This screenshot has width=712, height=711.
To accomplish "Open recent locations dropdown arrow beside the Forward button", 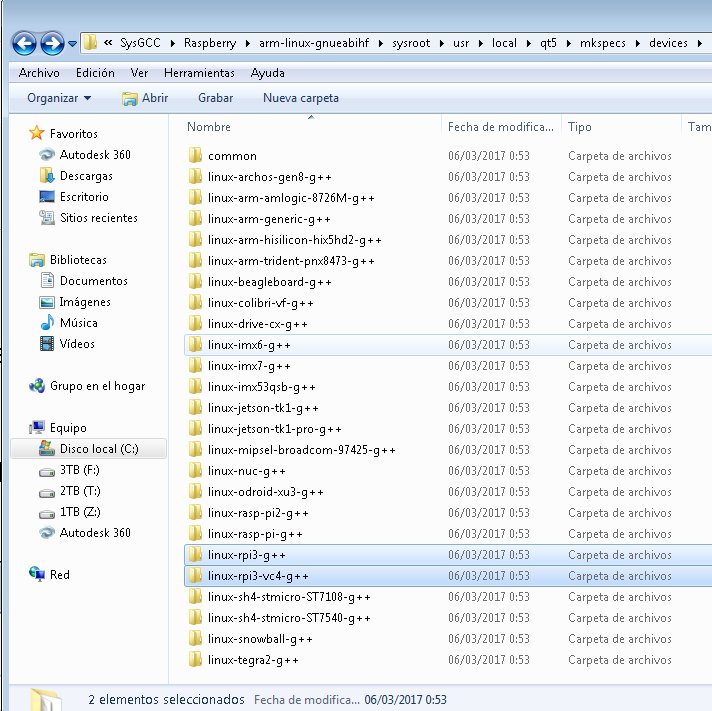I will pos(73,44).
